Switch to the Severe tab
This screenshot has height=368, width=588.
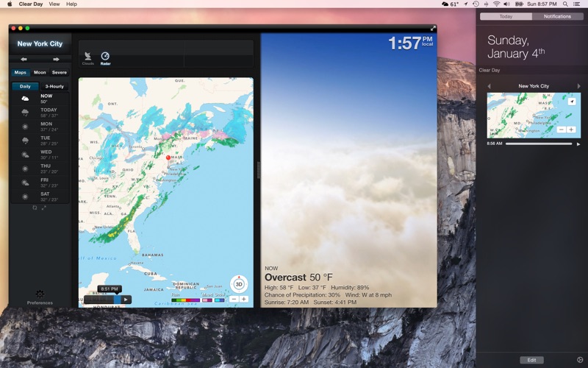(60, 72)
